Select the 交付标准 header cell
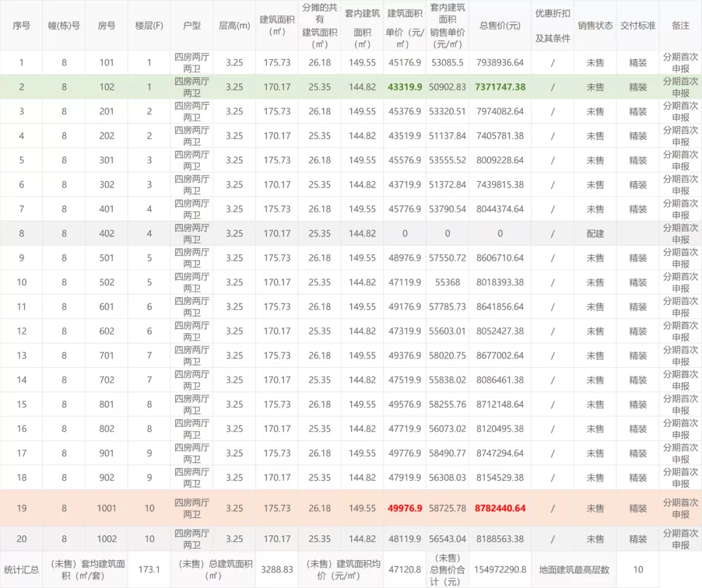The image size is (702, 588). pos(638,25)
